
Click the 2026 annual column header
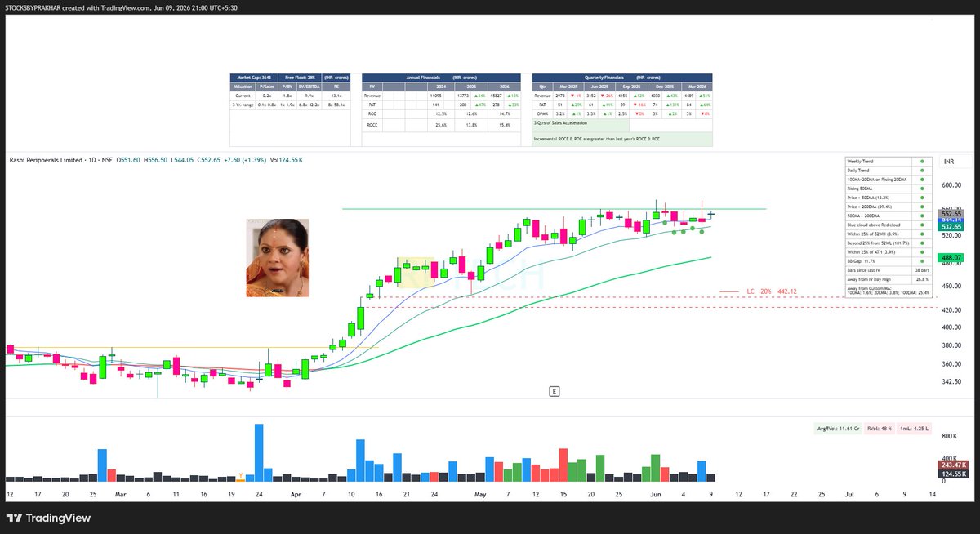505,87
